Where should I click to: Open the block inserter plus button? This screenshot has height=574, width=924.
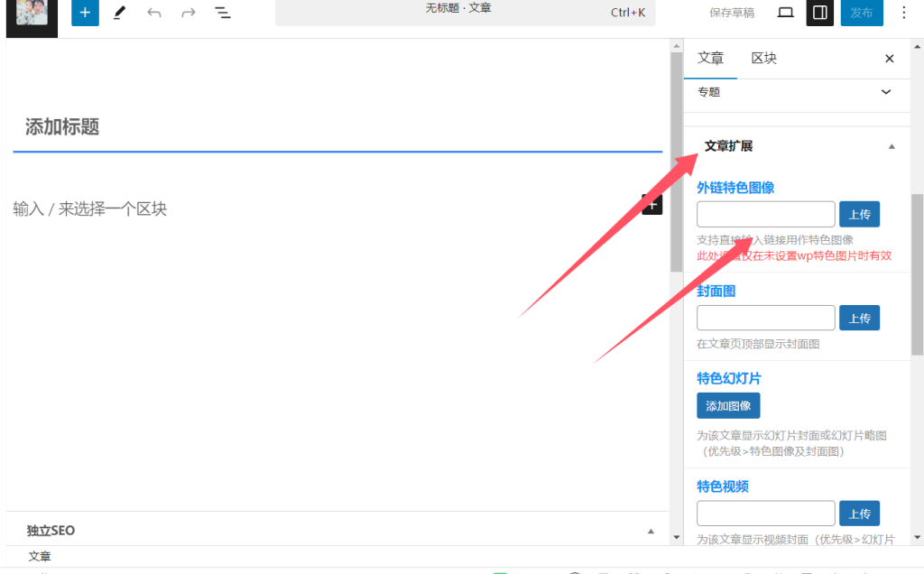click(x=85, y=13)
